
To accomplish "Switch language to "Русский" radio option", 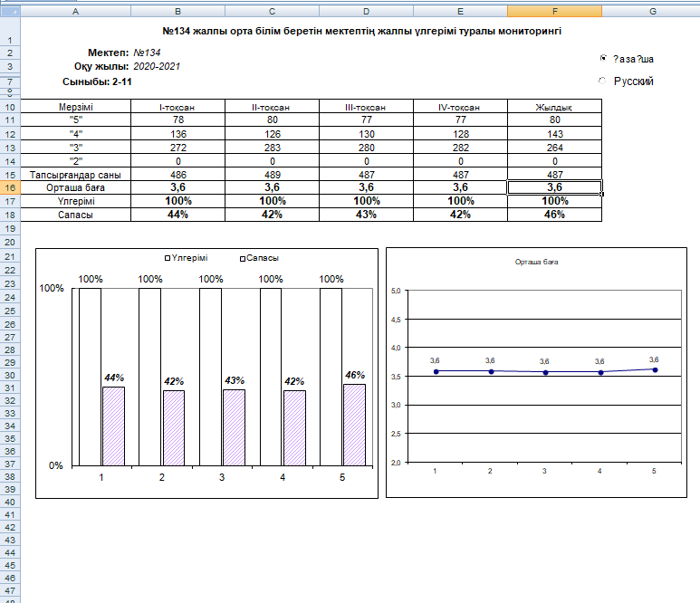I will 604,81.
